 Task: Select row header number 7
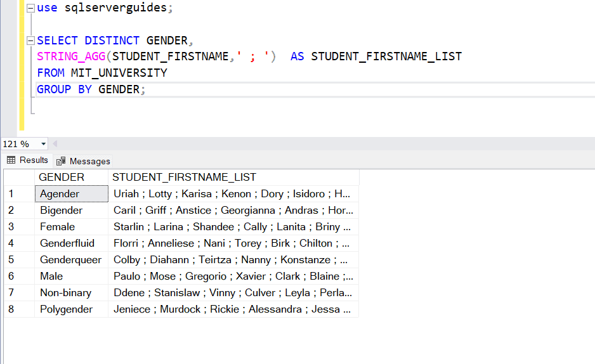click(20, 293)
